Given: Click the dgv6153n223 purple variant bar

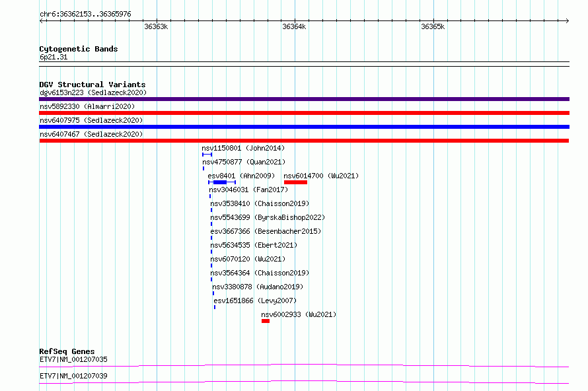Looking at the screenshot, I should pos(304,99).
